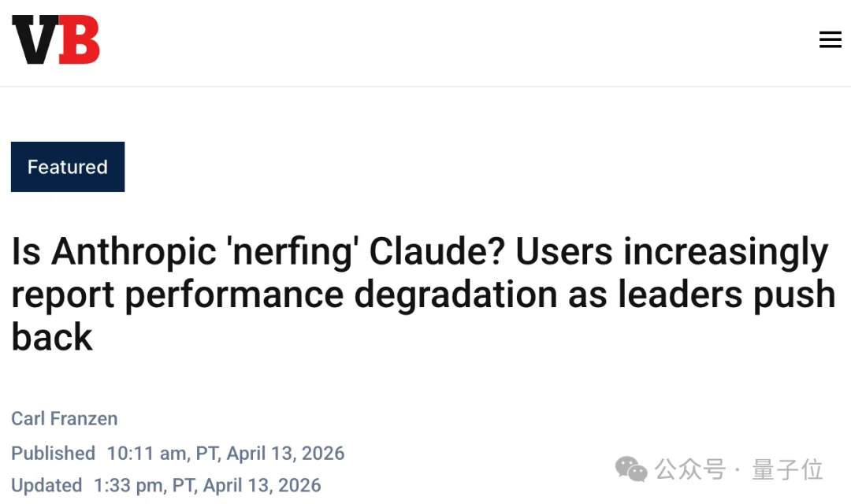851x504 pixels.
Task: Select the letter B in the VB logo
Action: coord(79,39)
